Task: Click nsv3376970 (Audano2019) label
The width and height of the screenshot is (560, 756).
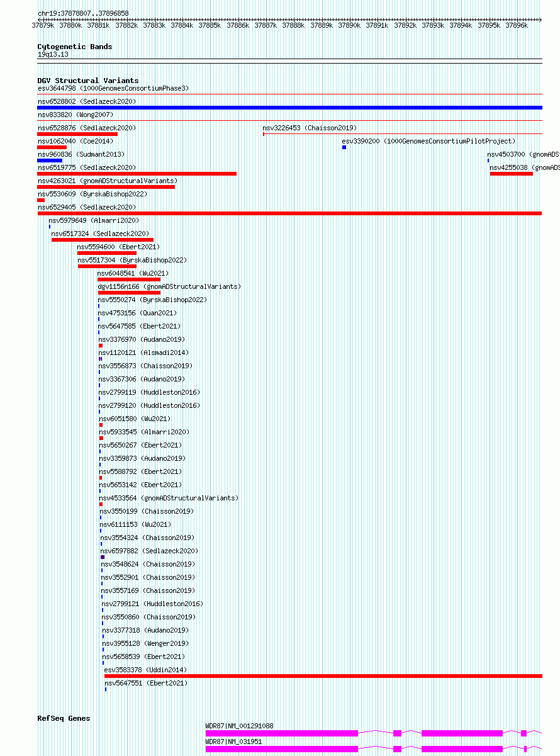Action: [x=142, y=340]
